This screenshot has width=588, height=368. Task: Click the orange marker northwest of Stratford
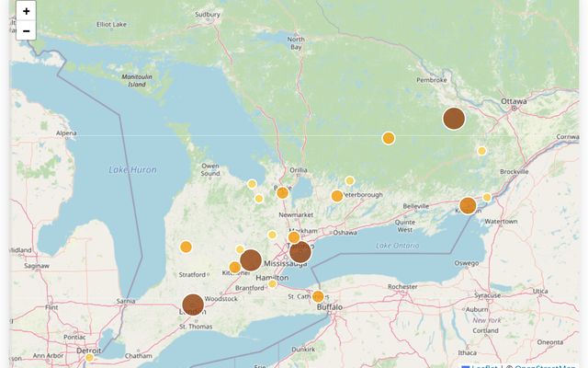click(186, 247)
